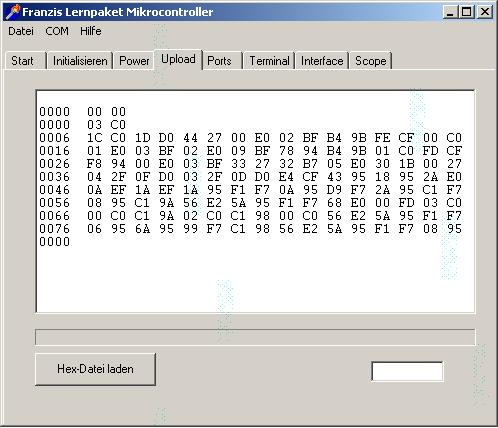The width and height of the screenshot is (498, 428).
Task: Open the Terminal tab
Action: (269, 61)
